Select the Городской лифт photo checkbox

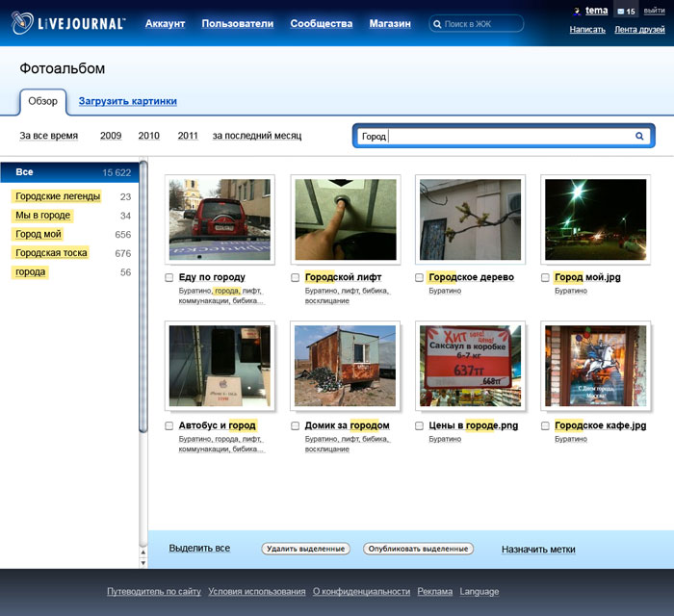pyautogui.click(x=296, y=277)
